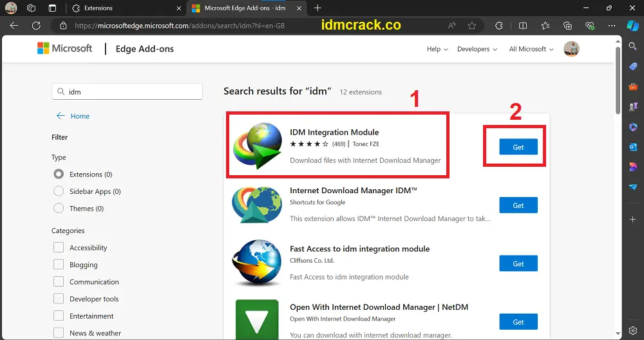Screen dimensions: 644x340
Task: Click the Read aloud icon in the address bar
Action: [x=452, y=26]
